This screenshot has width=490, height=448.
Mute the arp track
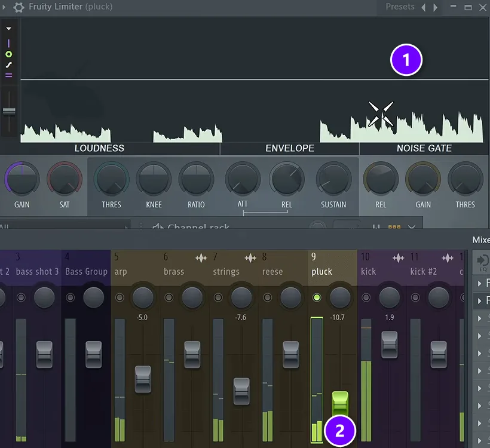pos(120,297)
